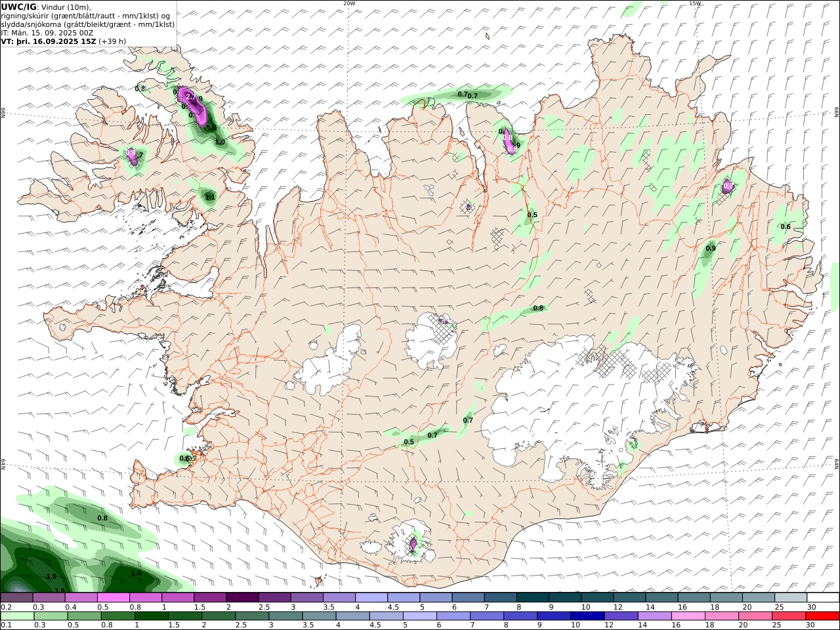
Task: Select the light pink 16 swatch in lower legend
Action: pyautogui.click(x=689, y=616)
